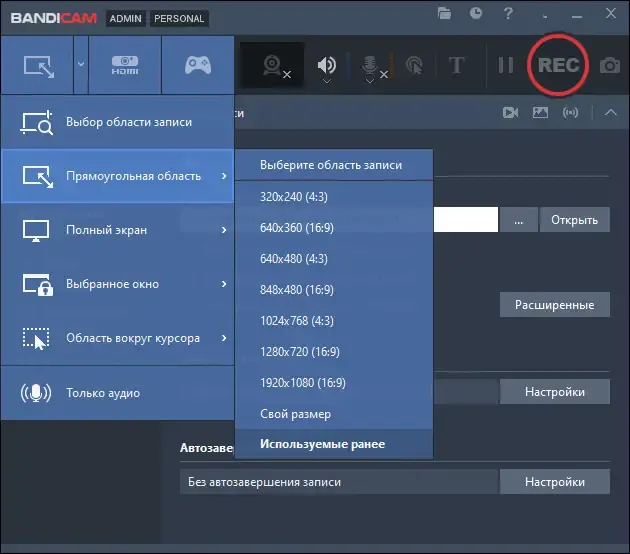Switch to game recording mode
Image resolution: width=630 pixels, height=554 pixels.
198,65
